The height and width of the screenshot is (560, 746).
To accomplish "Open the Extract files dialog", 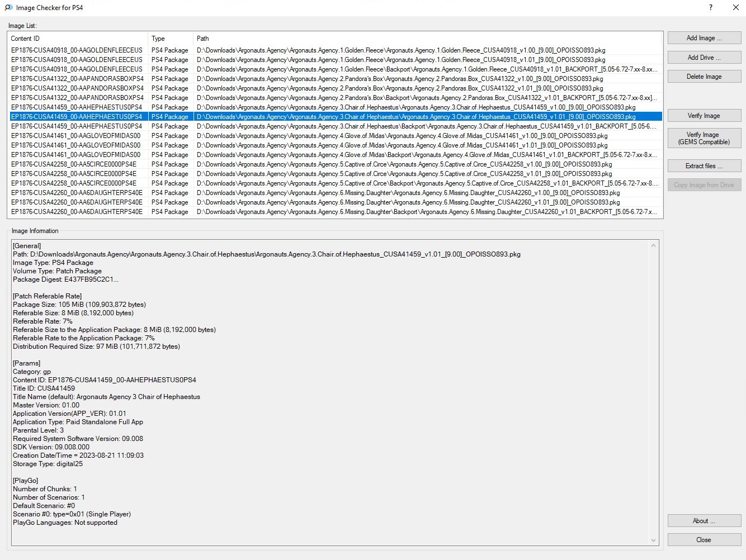I will 703,166.
